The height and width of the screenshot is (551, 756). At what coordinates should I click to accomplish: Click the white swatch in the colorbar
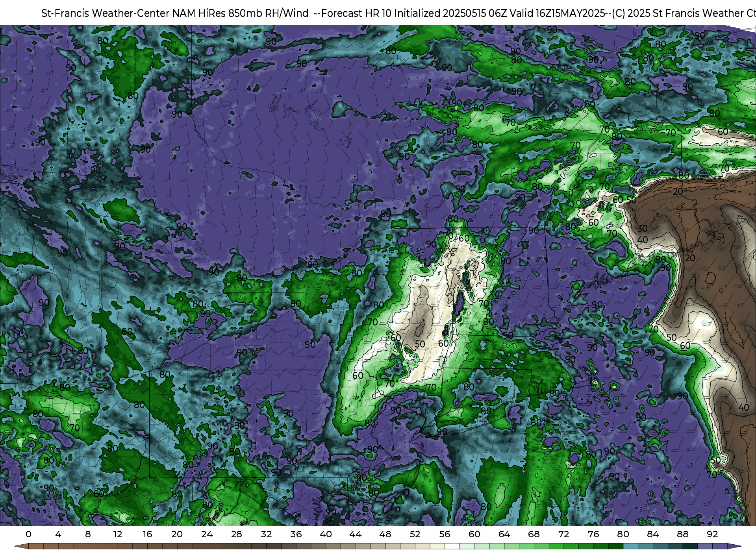pyautogui.click(x=452, y=547)
